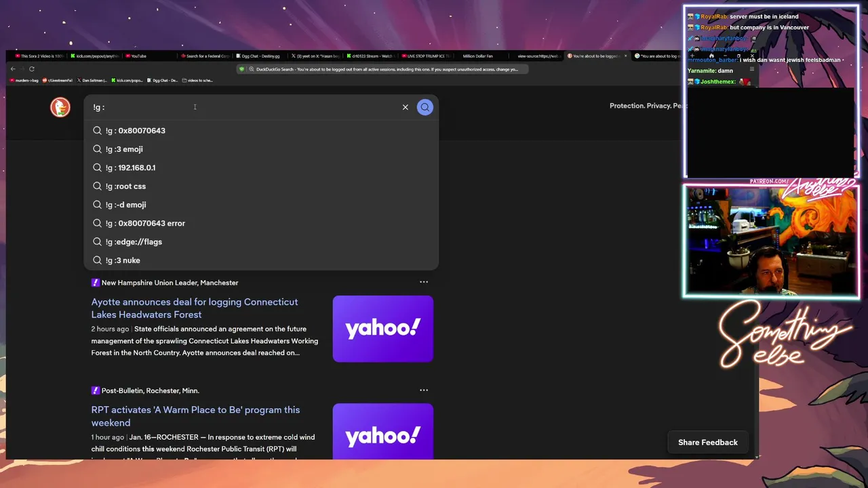Viewport: 868px width, 488px height.
Task: Open 'murders->bag' bookmark
Action: [24, 80]
